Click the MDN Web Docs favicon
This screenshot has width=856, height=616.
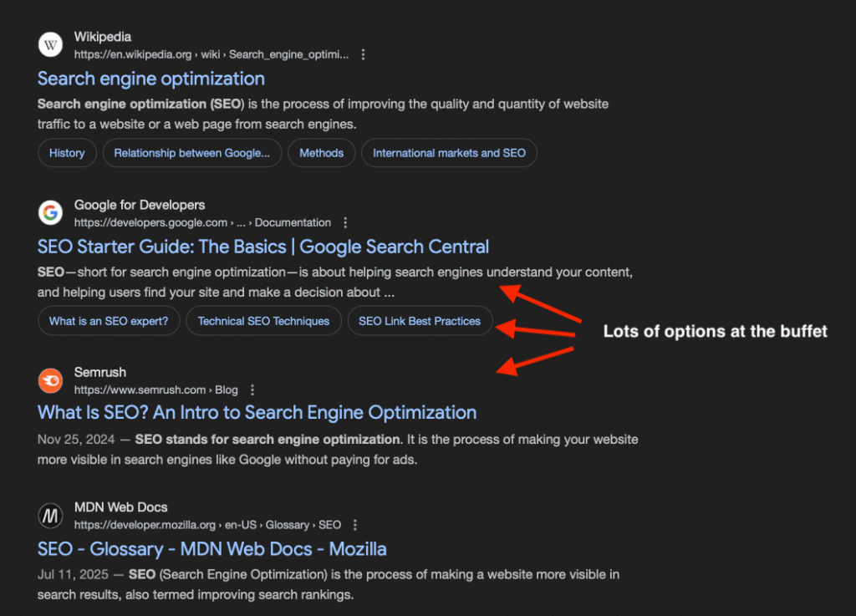(x=51, y=516)
